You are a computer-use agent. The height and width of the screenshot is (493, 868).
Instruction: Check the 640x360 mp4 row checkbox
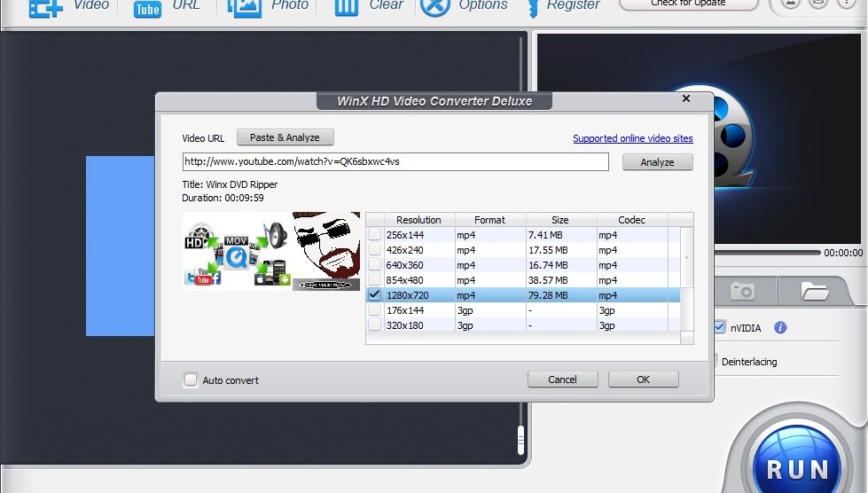tap(375, 264)
